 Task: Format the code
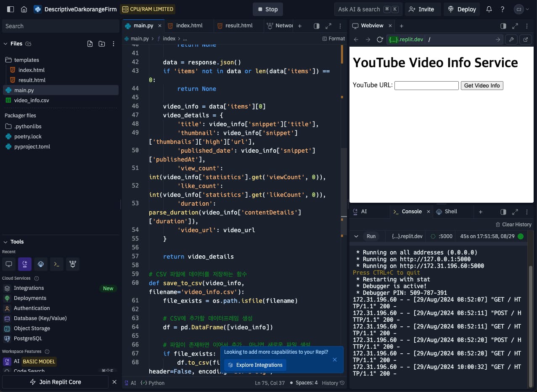point(333,38)
